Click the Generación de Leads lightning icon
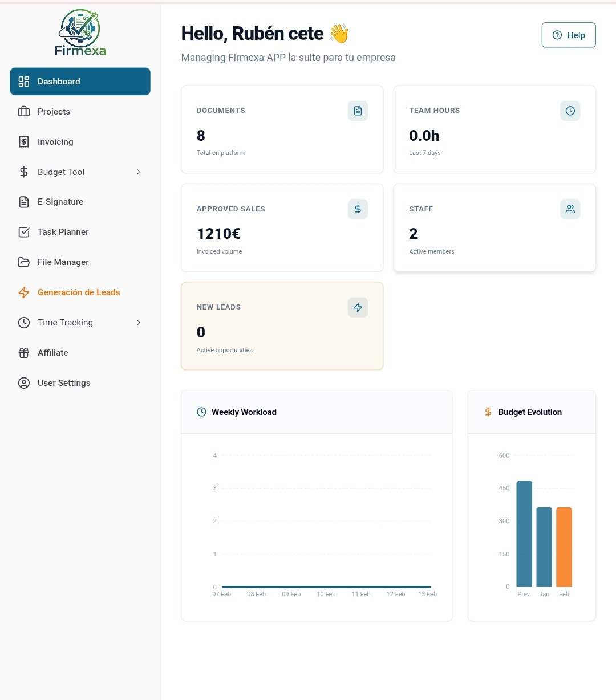Image resolution: width=616 pixels, height=700 pixels. click(23, 292)
